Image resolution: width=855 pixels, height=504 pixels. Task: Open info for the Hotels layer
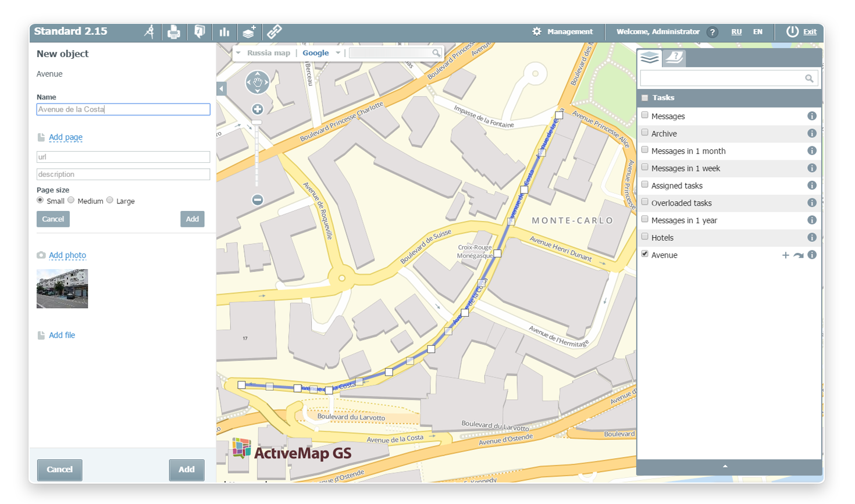[811, 237]
